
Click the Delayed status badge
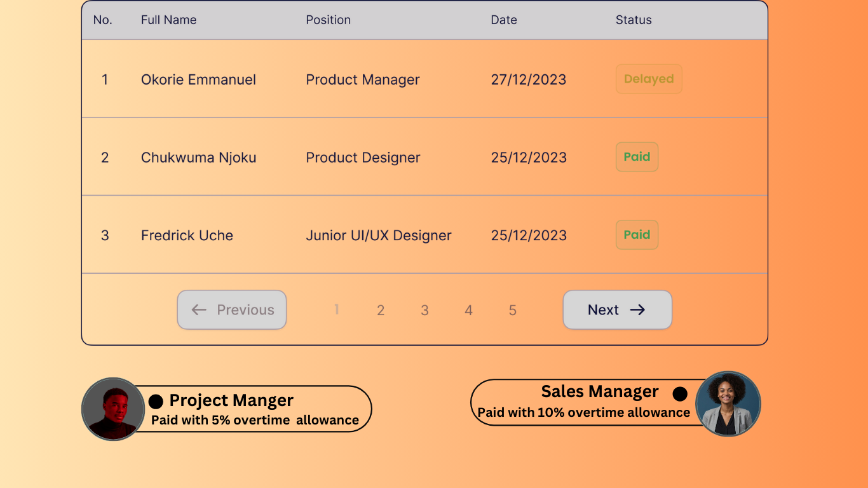click(x=649, y=79)
